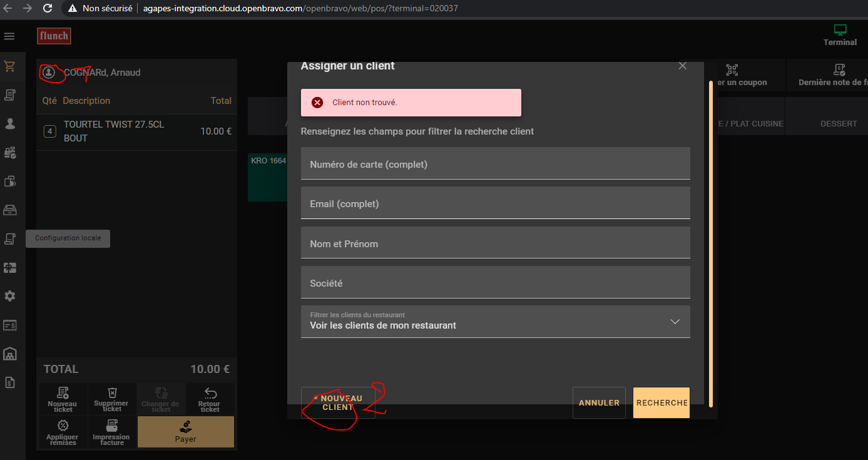Click Impression facture button
This screenshot has height=460, width=868.
click(x=111, y=432)
